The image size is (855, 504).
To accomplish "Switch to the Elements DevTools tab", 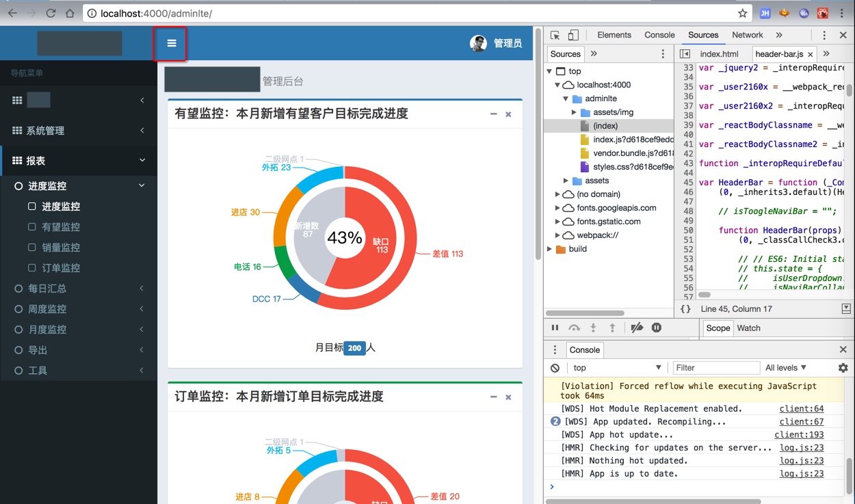I will tap(614, 35).
